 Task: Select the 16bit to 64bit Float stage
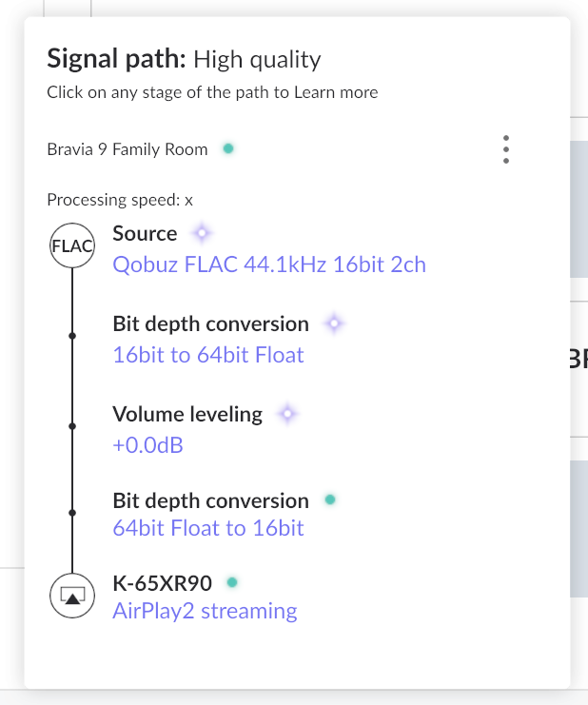pyautogui.click(x=208, y=355)
